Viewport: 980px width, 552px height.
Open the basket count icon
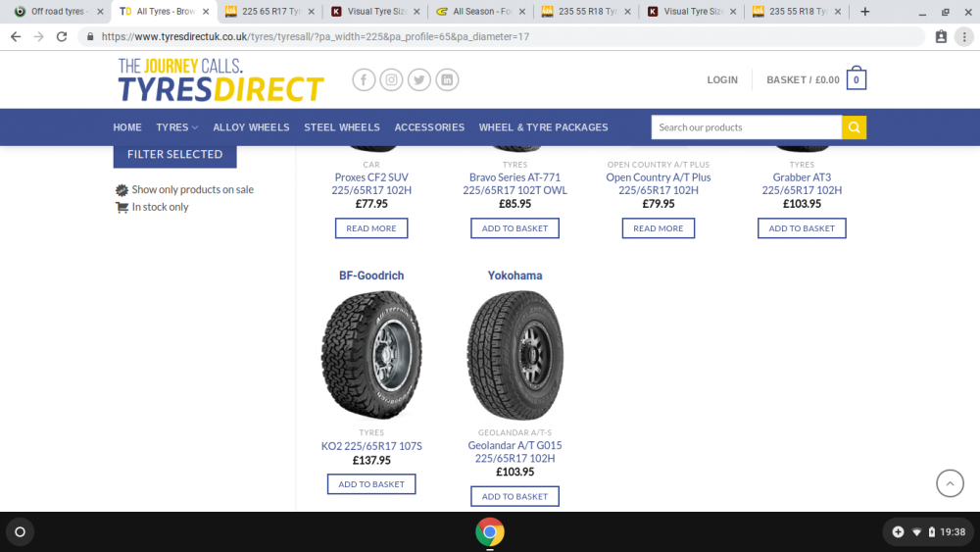(857, 78)
